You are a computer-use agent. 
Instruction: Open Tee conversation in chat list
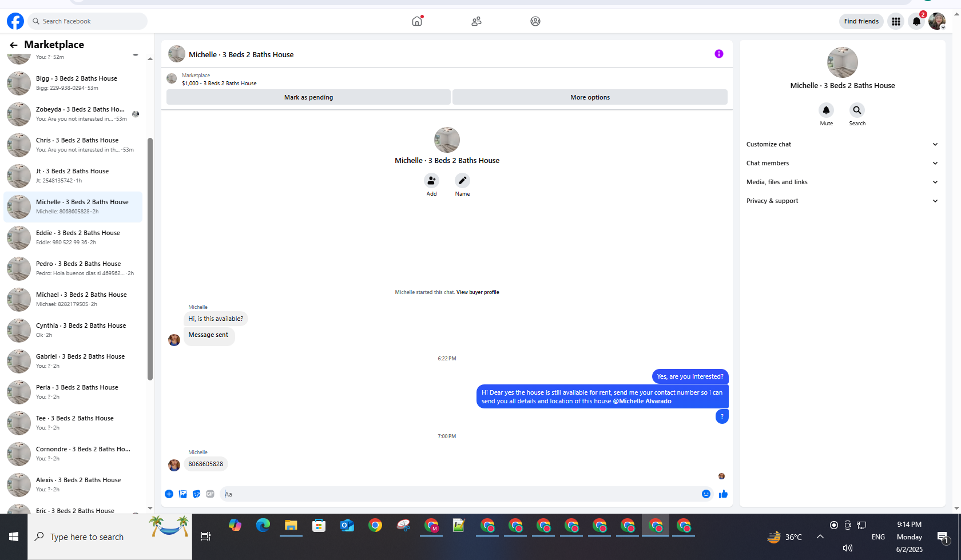73,423
